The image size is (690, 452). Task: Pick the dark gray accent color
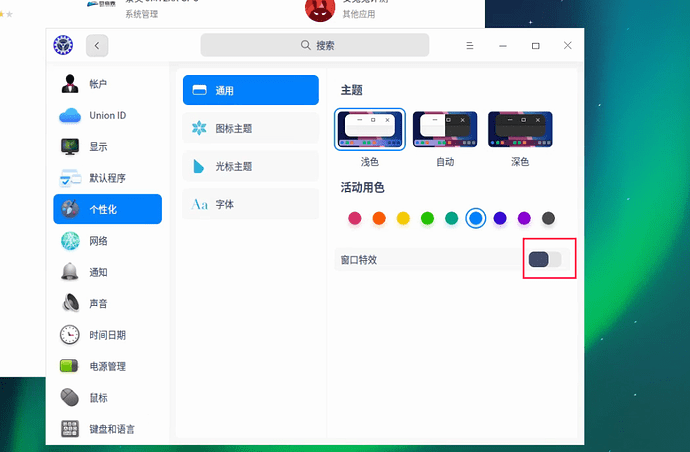pyautogui.click(x=548, y=218)
